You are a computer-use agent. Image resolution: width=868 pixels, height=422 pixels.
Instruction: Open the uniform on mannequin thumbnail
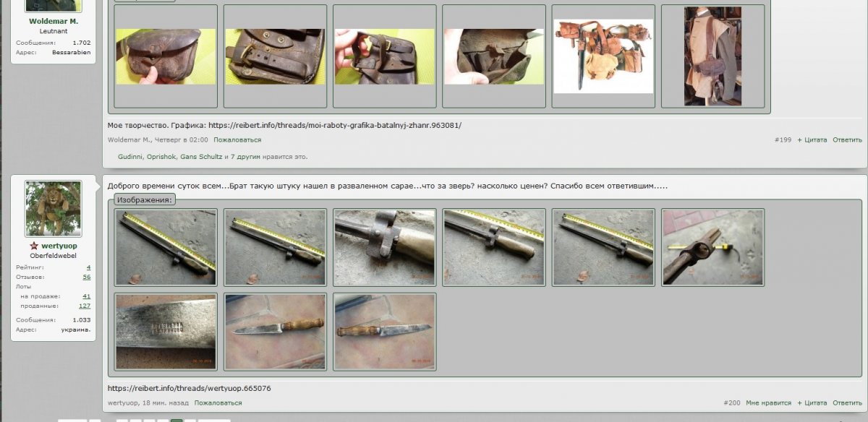(712, 56)
